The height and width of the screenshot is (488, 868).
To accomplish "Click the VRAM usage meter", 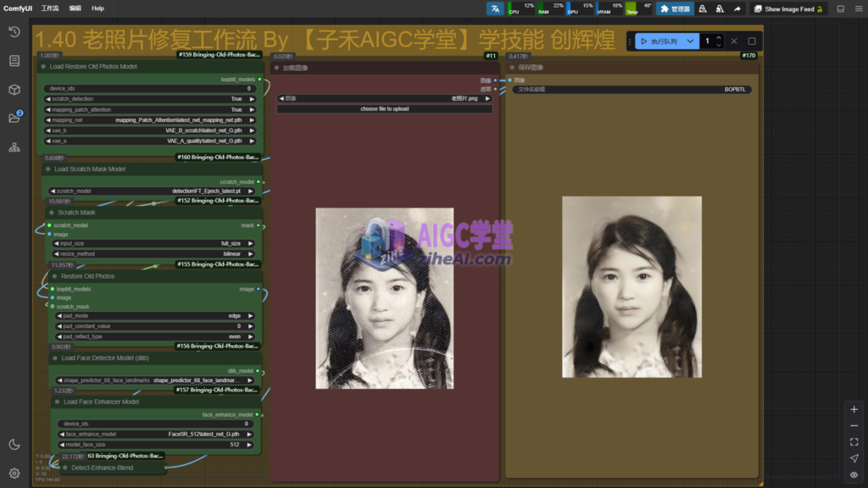I will click(x=609, y=8).
